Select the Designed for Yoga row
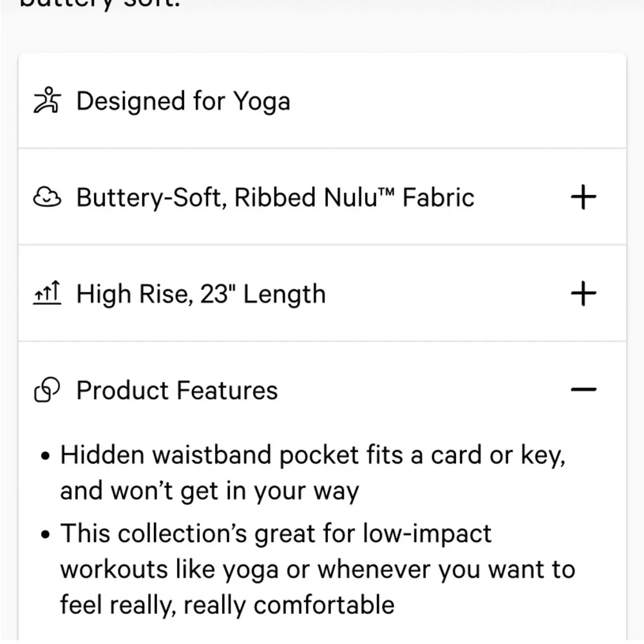This screenshot has height=644, width=644. 184,100
